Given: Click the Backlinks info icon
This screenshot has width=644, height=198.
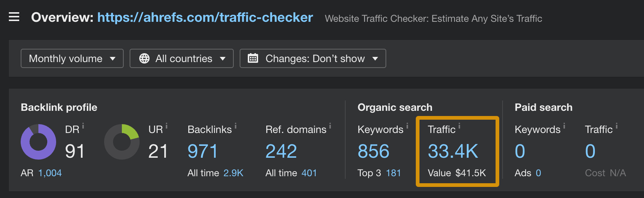Looking at the screenshot, I should point(236,126).
